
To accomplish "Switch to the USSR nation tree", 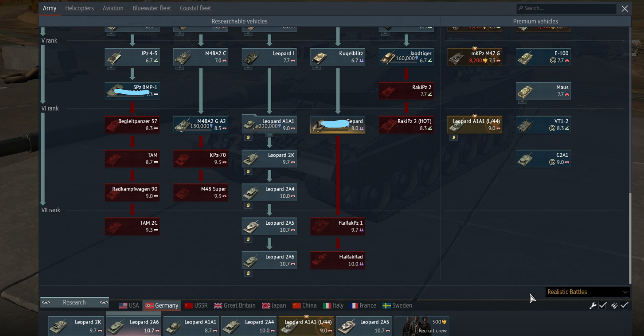I will point(196,306).
